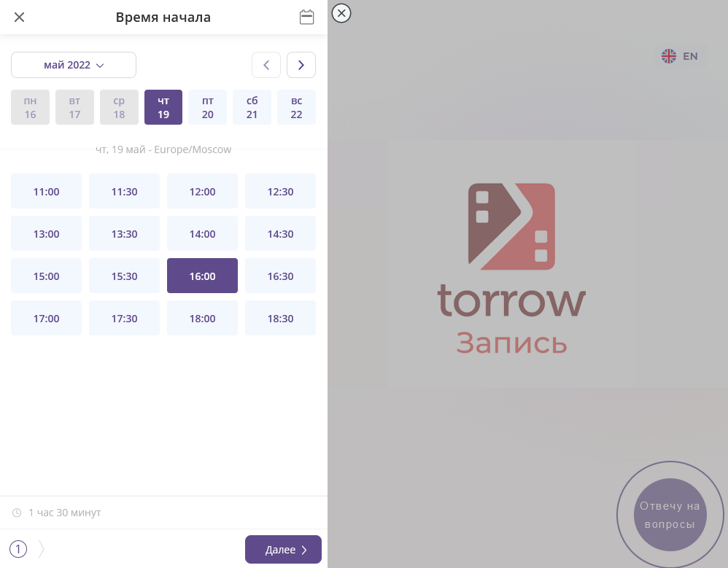This screenshot has height=568, width=728.
Task: Close the start time panel with the X icon
Action: click(19, 17)
